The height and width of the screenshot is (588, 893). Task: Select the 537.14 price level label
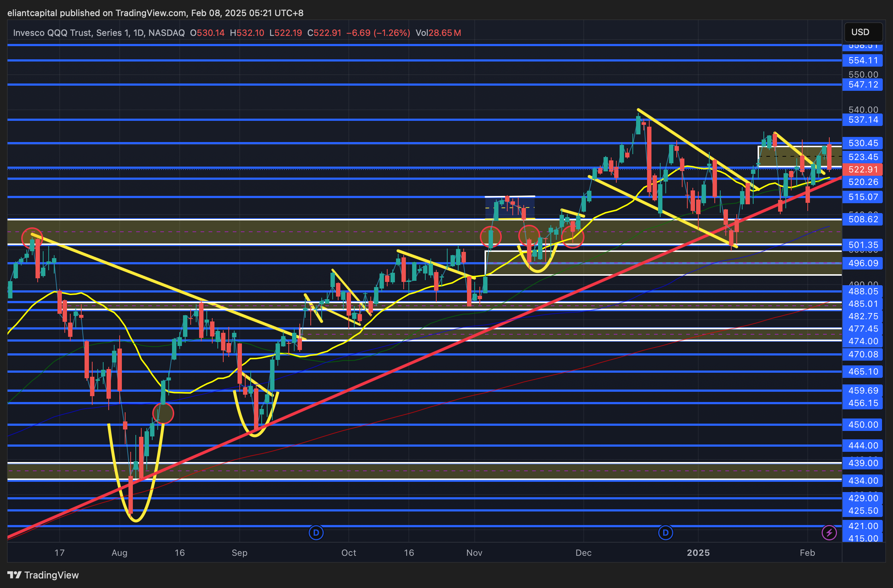(x=863, y=120)
